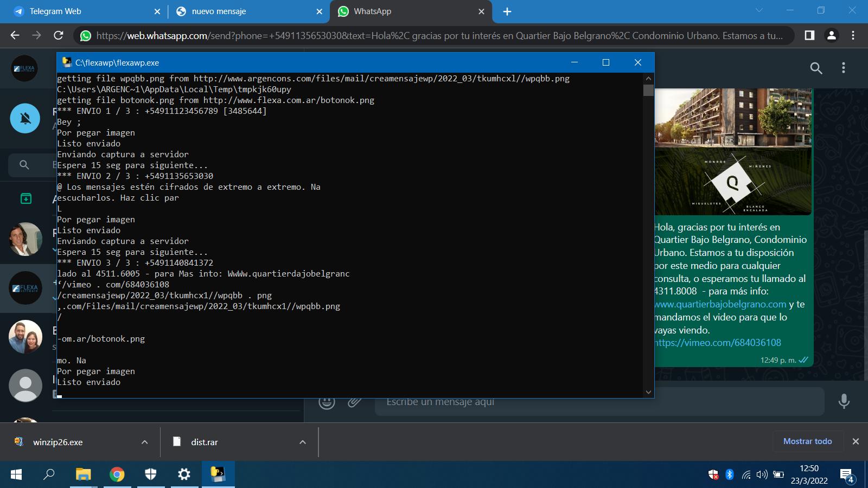
Task: Go back in browser history
Action: coord(15,35)
